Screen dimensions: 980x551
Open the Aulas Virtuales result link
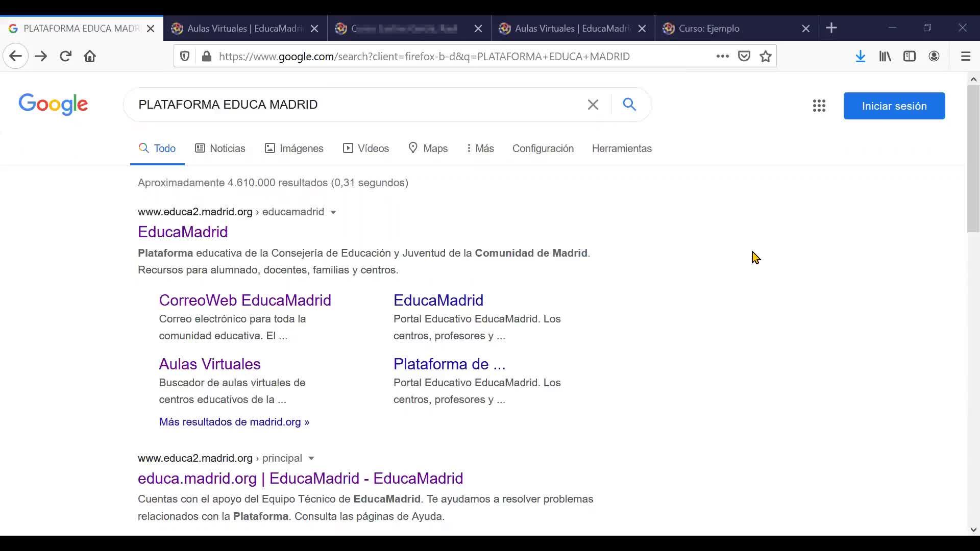(210, 364)
